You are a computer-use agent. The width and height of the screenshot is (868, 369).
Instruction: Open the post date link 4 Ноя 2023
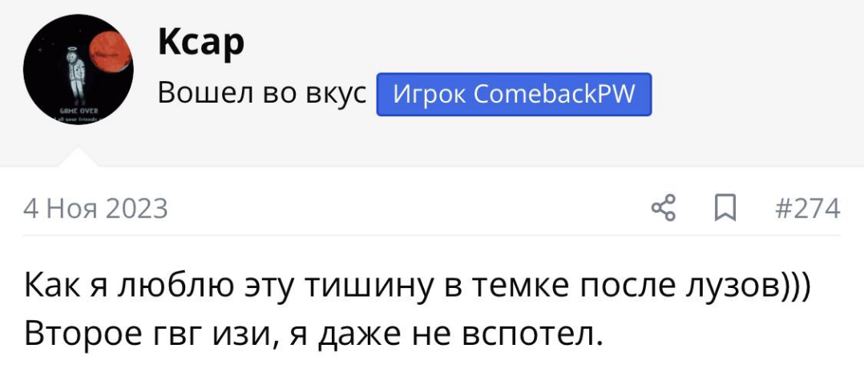click(96, 209)
